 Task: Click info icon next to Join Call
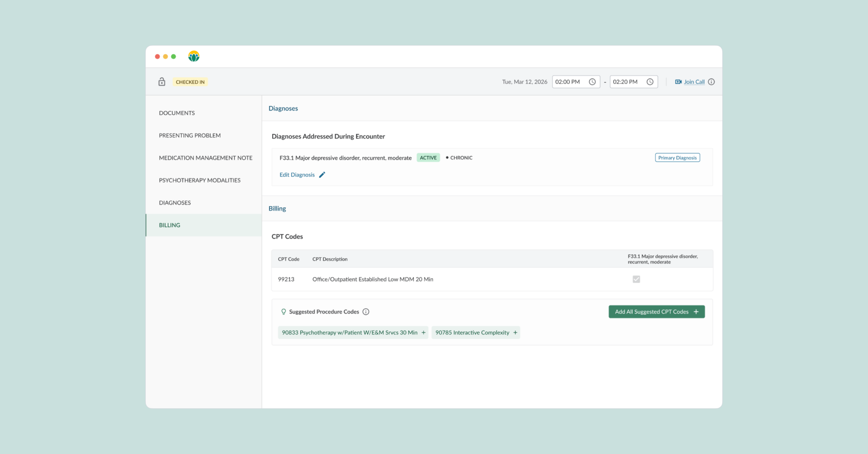pyautogui.click(x=711, y=82)
